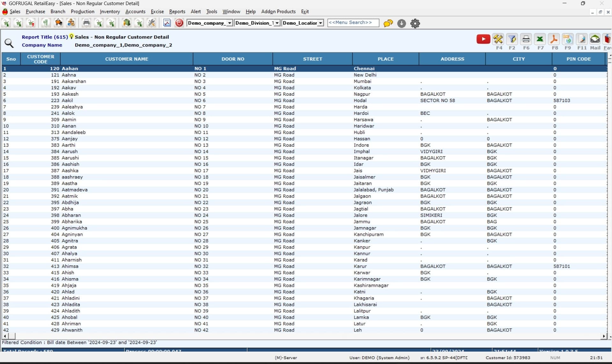
Task: Click the Menu Search input field
Action: click(x=353, y=23)
